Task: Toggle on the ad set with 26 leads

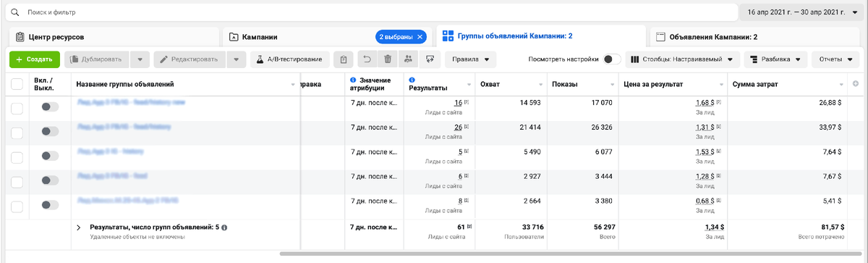Action: pyautogui.click(x=50, y=131)
